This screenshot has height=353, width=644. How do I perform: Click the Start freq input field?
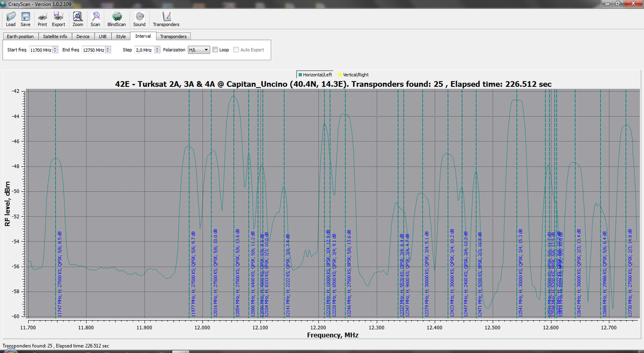pos(41,50)
